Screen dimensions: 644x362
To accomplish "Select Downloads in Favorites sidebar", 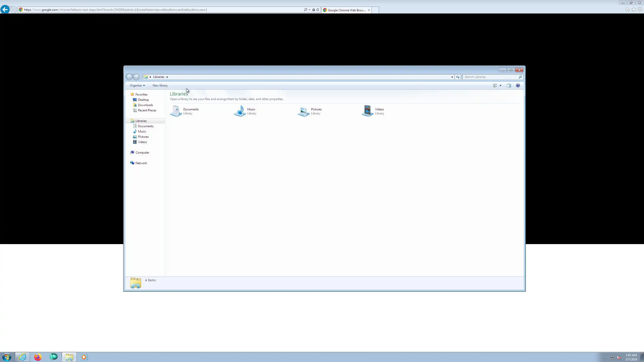I will click(x=145, y=105).
